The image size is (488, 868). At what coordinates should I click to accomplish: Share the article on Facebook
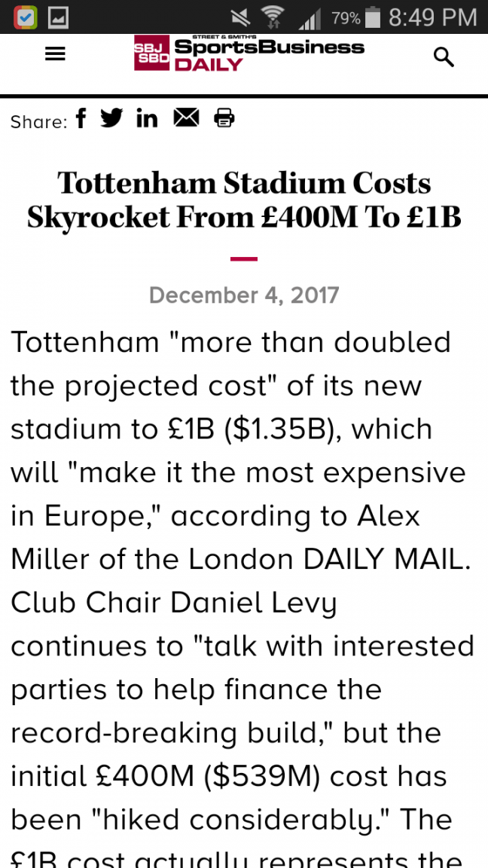[81, 118]
